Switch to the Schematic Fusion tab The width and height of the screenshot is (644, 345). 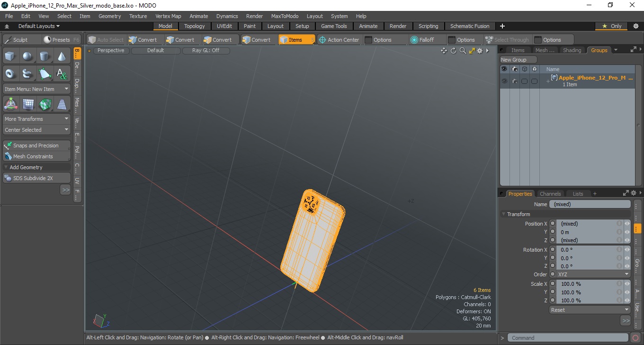click(x=470, y=26)
